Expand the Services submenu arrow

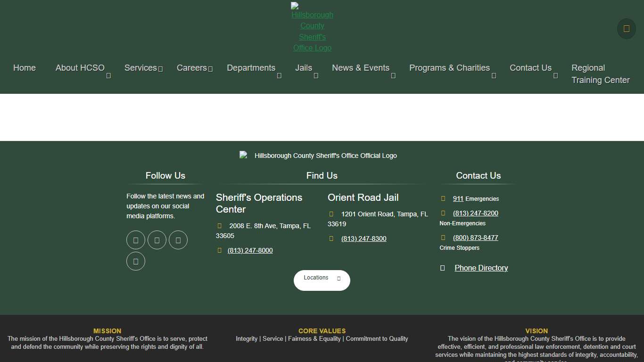coord(160,69)
